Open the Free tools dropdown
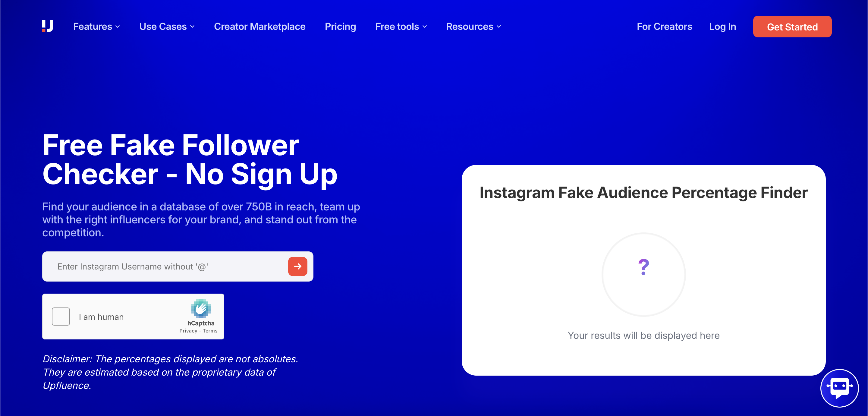The image size is (868, 416). (401, 27)
